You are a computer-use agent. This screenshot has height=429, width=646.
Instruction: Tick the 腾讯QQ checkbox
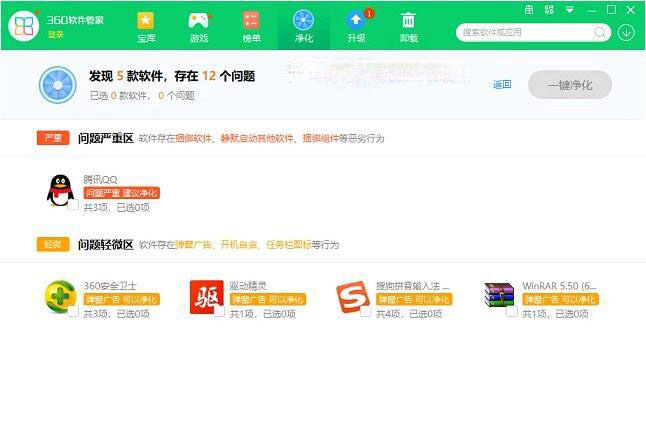(73, 205)
